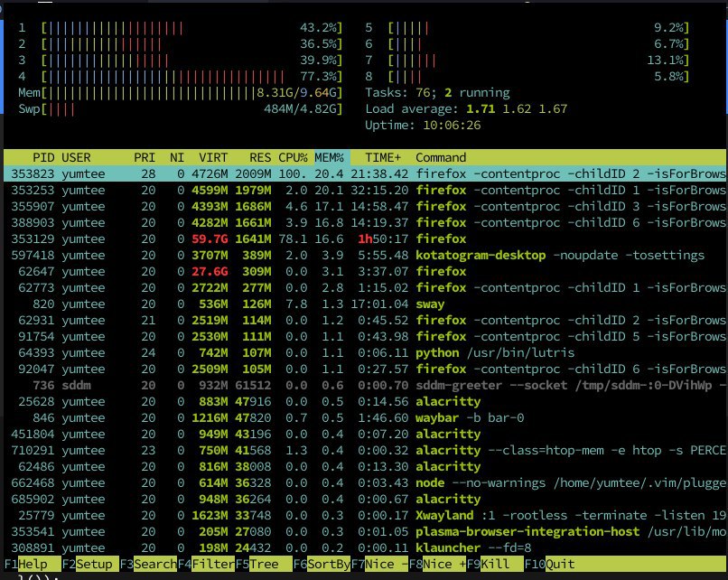Select the python lutris process row
Viewport: 728px width, 580px height.
[366, 352]
